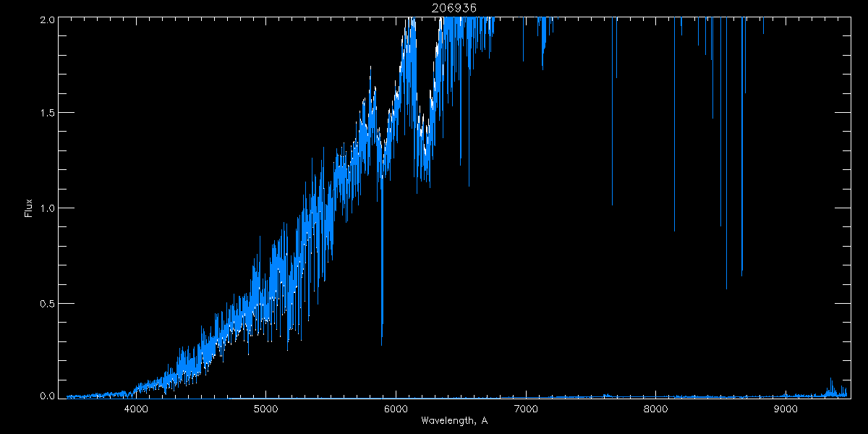Click the 0.5 flux tick label
868x434 pixels.
coord(46,303)
